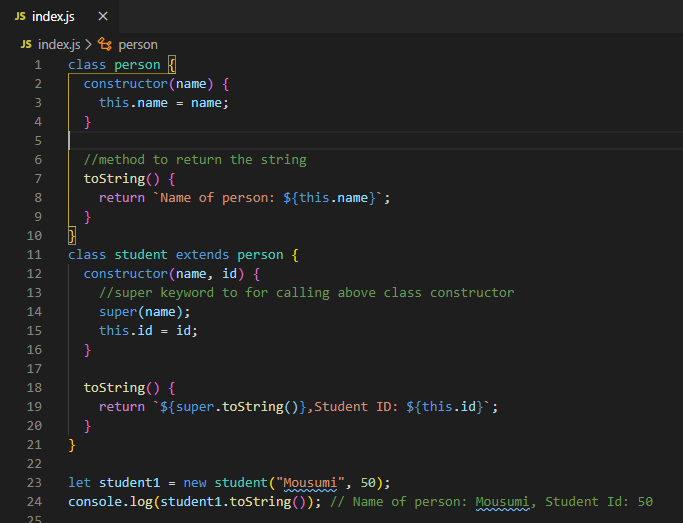Image resolution: width=683 pixels, height=523 pixels.
Task: Click the JS icon in the breadcrumb
Action: tap(26, 44)
